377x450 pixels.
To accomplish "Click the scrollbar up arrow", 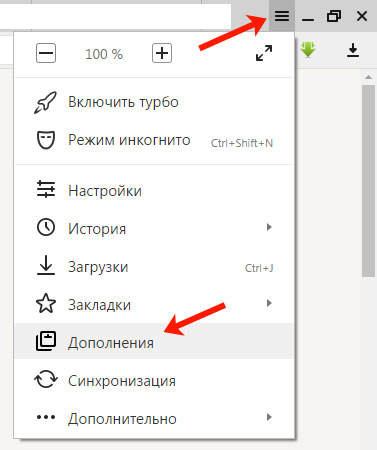I will 368,77.
